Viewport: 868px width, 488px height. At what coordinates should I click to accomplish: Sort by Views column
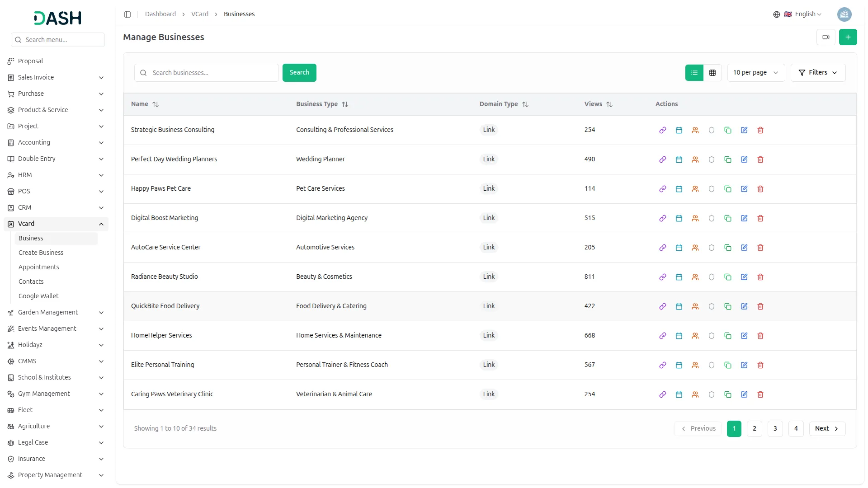(598, 104)
